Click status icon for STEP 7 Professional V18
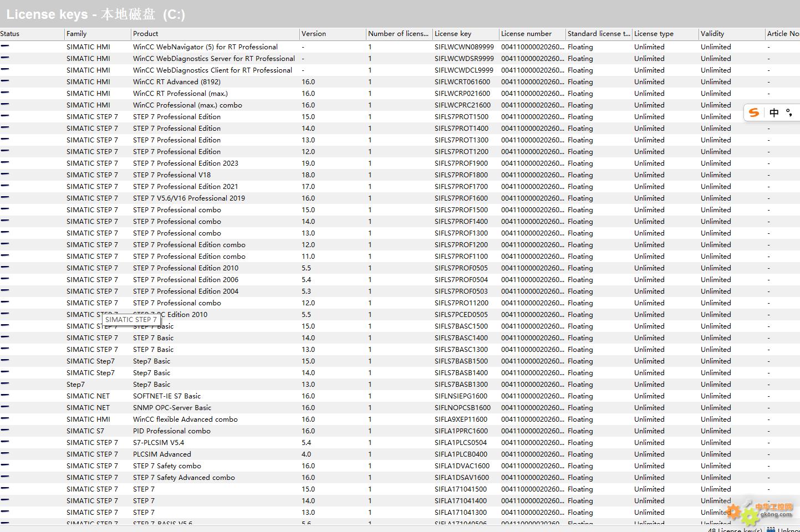 (5, 175)
